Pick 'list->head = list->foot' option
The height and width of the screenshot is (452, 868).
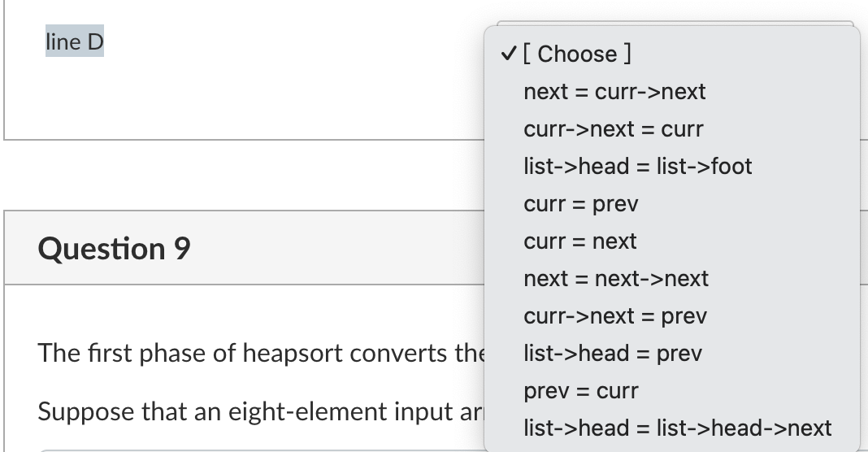point(672,166)
